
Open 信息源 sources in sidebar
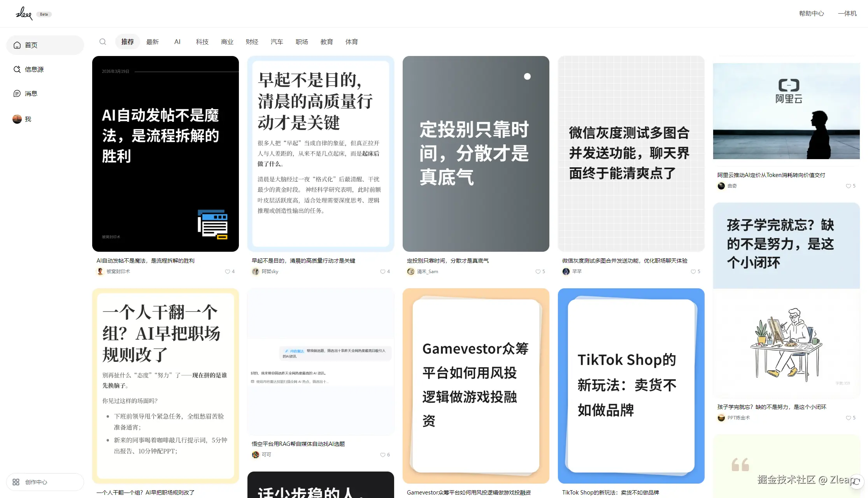(34, 69)
